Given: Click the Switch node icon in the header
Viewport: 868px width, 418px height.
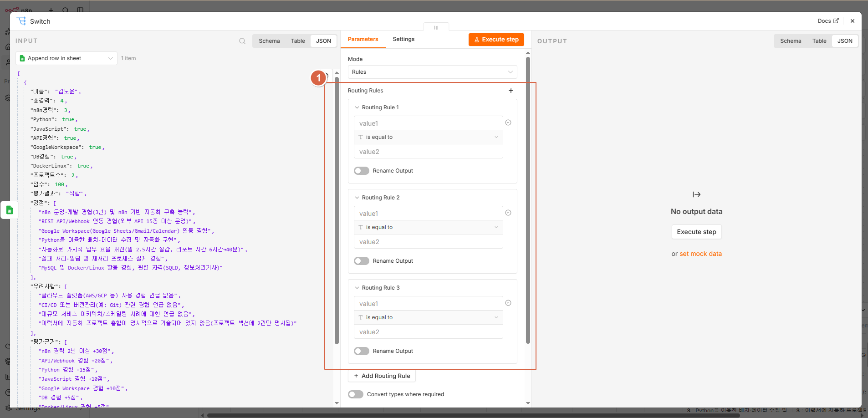Looking at the screenshot, I should (21, 21).
